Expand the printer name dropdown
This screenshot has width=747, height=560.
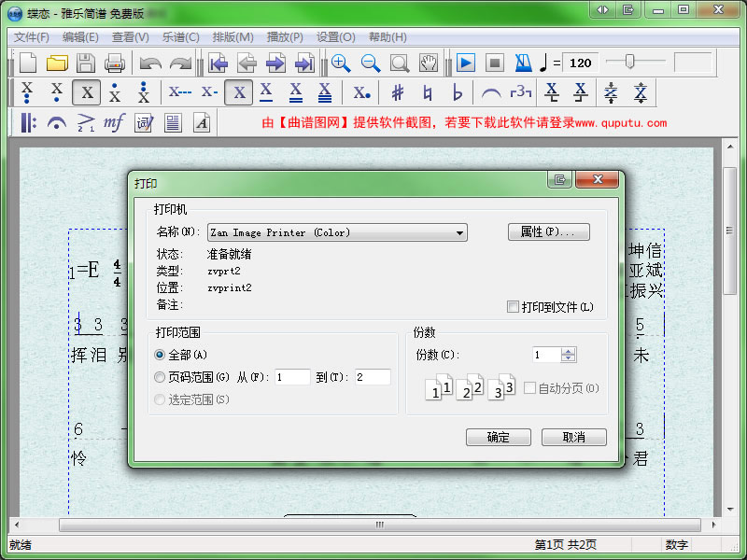459,232
